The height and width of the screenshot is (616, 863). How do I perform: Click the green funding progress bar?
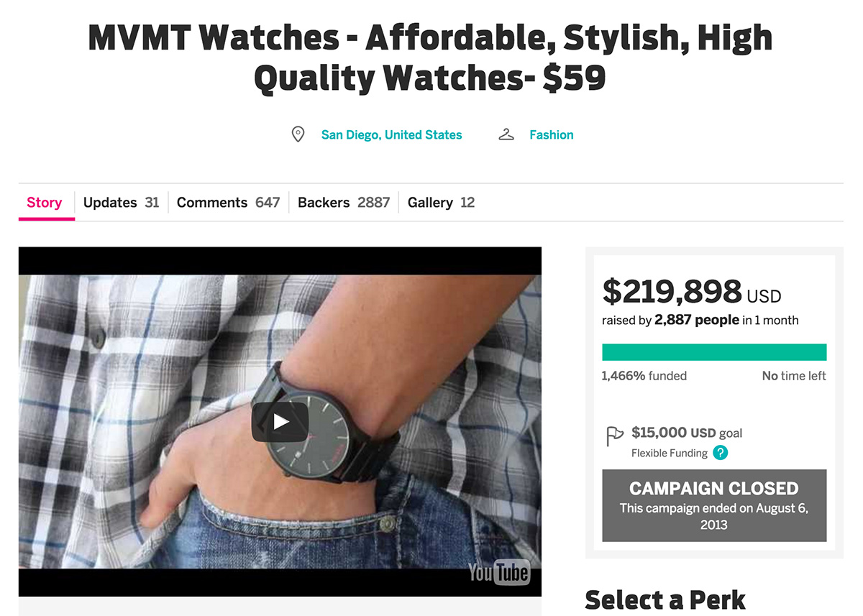[x=714, y=352]
